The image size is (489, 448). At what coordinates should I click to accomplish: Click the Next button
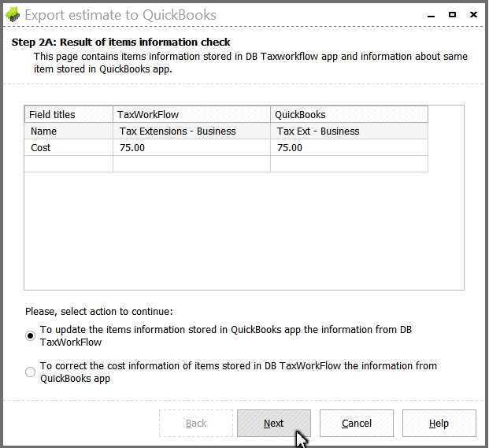274,423
